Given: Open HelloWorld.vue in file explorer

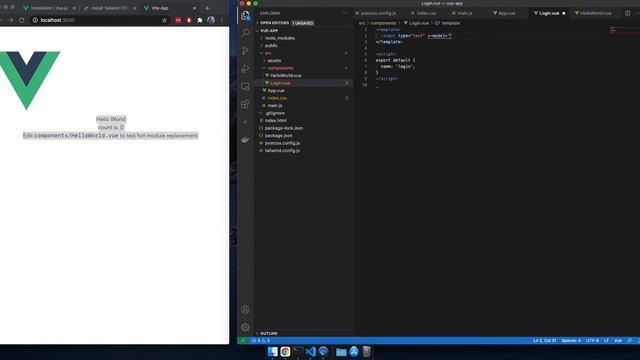Looking at the screenshot, I should coord(286,76).
